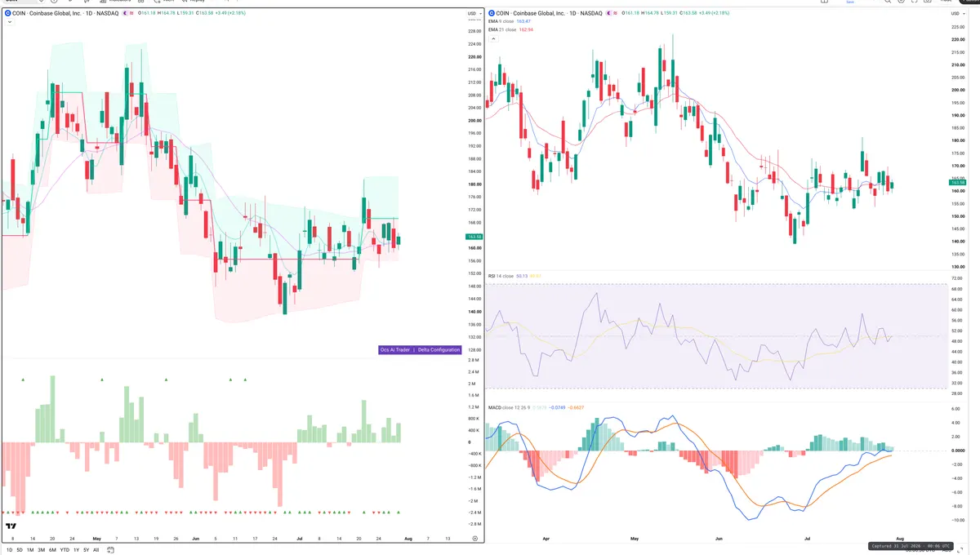Collapse the left chart's indicator legend chevron

tap(8, 22)
